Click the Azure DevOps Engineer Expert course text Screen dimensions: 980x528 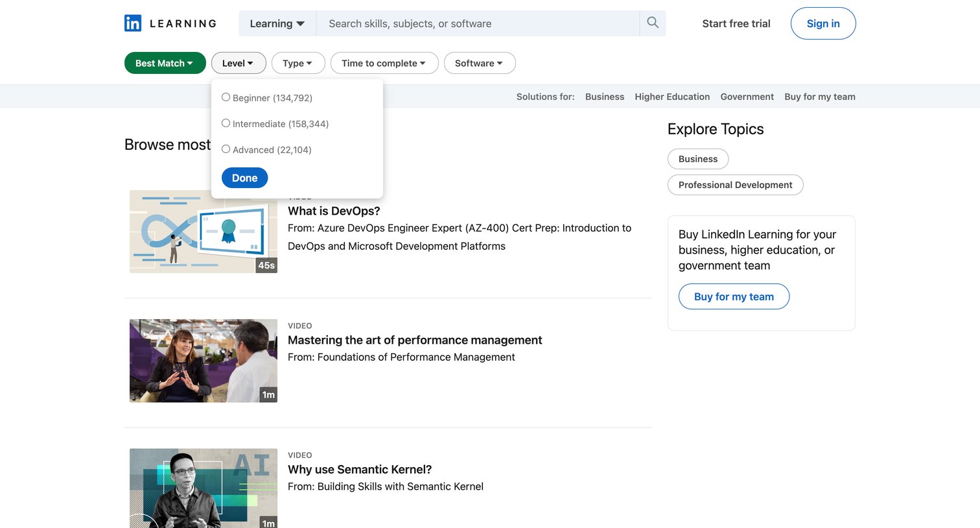tap(460, 237)
